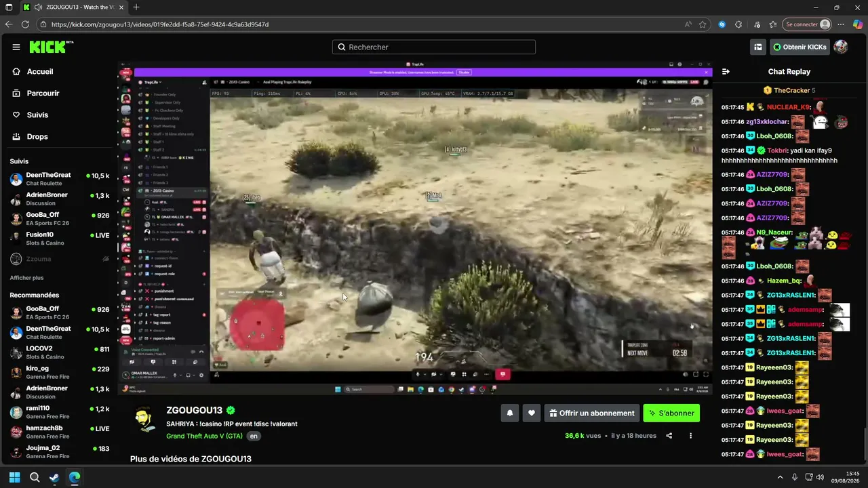Open the Kick sidebar hamburger menu
868x488 pixels.
coord(16,47)
